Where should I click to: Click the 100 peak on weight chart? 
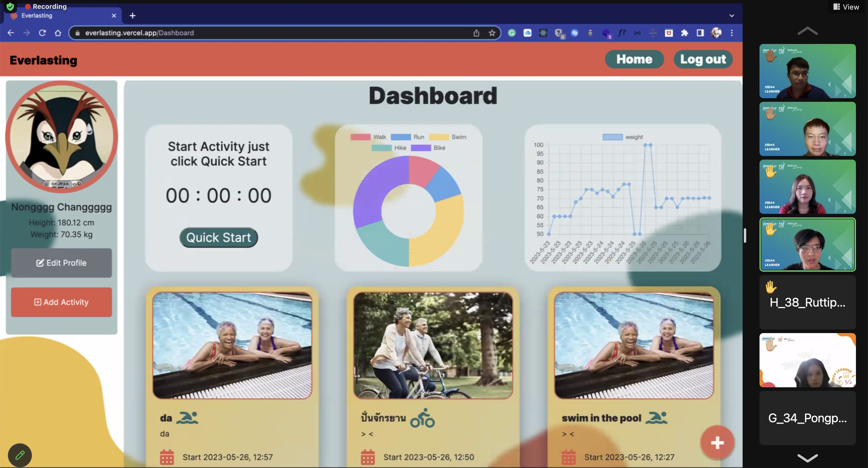pos(647,145)
